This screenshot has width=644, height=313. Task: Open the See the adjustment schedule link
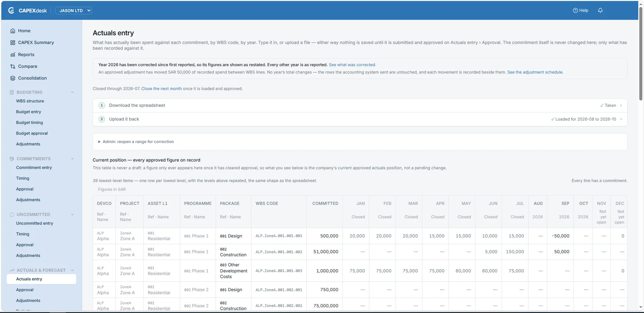(x=535, y=72)
